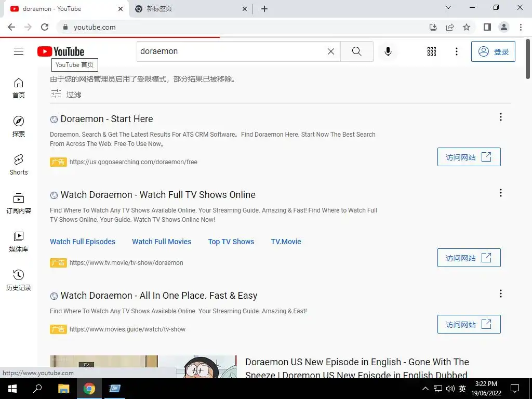
Task: Open options for All In One Place ad
Action: (500, 294)
